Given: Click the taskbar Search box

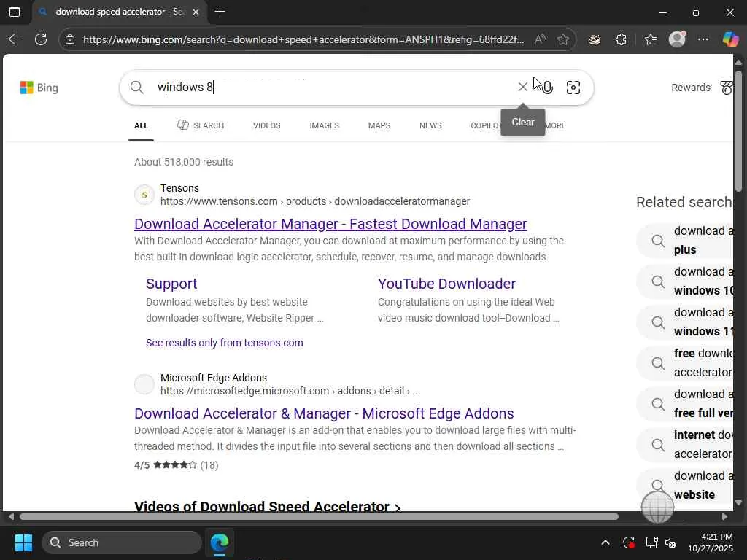Looking at the screenshot, I should 122,542.
